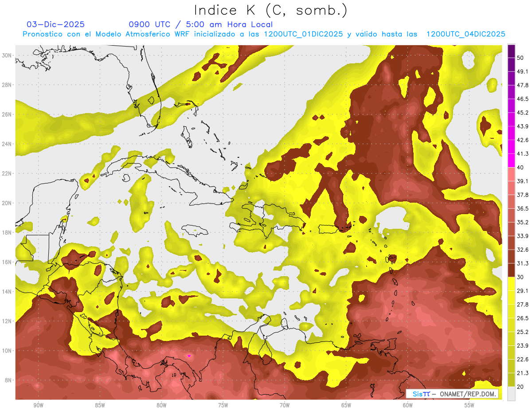Pick the grey colorbar swatch below 20
The height and width of the screenshot is (411, 532).
pos(511,393)
